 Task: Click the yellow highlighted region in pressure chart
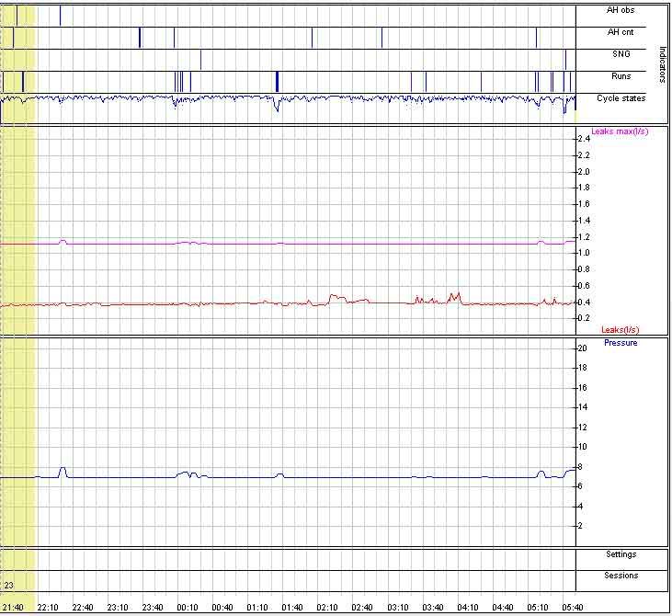(x=17, y=441)
